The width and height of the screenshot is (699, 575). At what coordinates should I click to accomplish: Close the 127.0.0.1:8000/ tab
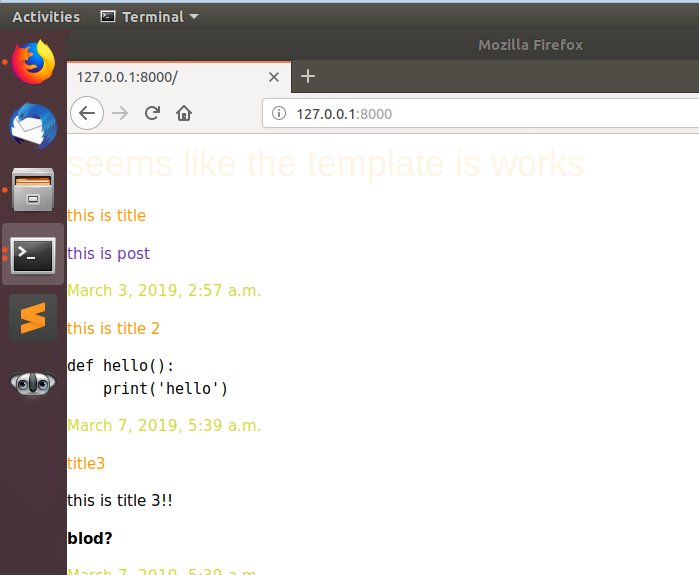coord(274,77)
